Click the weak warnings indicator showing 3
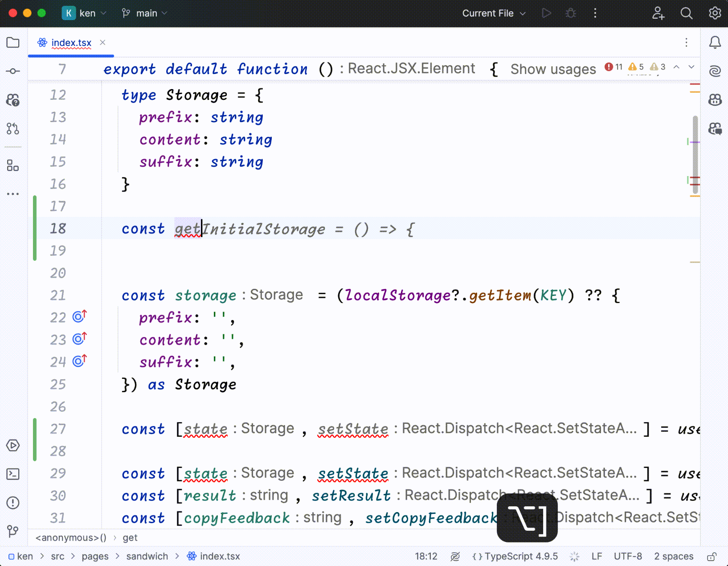728x566 pixels. pyautogui.click(x=658, y=67)
